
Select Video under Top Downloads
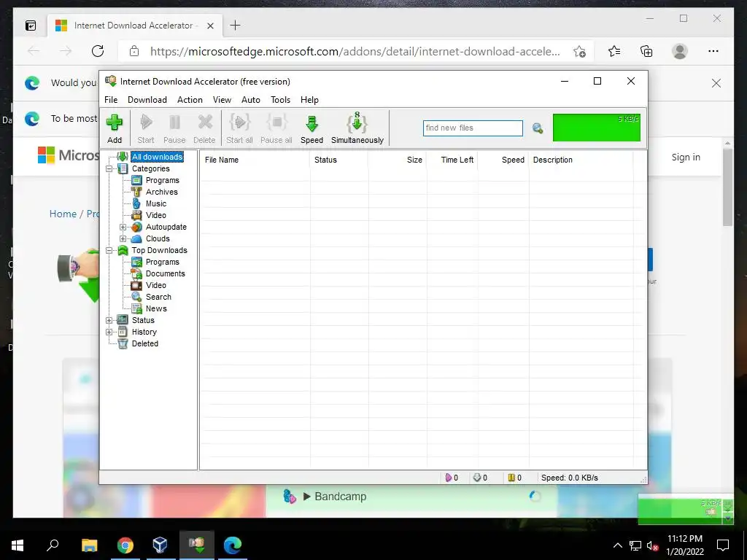tap(156, 285)
